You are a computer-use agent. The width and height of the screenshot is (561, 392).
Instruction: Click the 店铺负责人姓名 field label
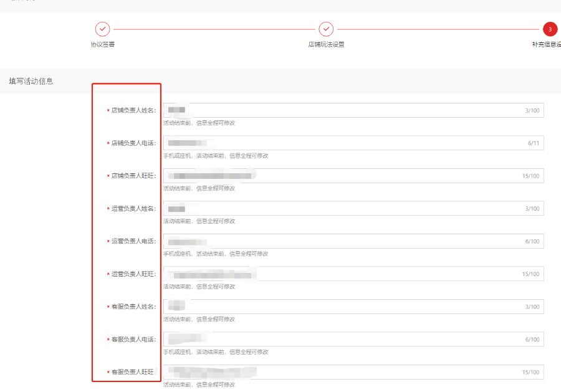[x=133, y=110]
